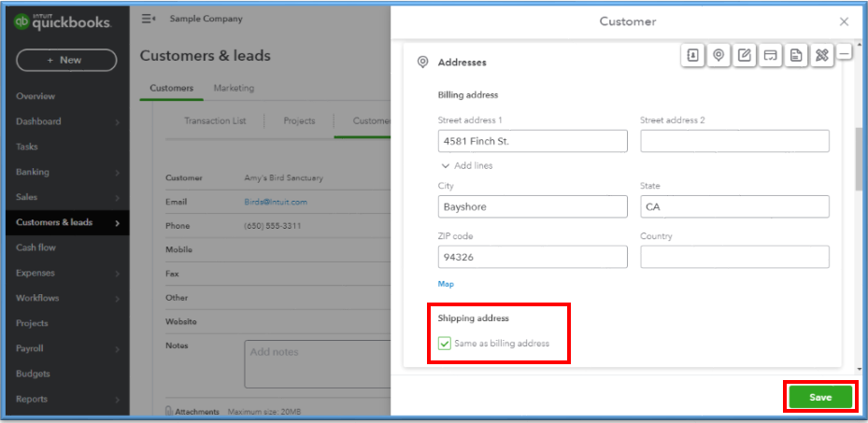Click the payments card icon

coord(771,56)
